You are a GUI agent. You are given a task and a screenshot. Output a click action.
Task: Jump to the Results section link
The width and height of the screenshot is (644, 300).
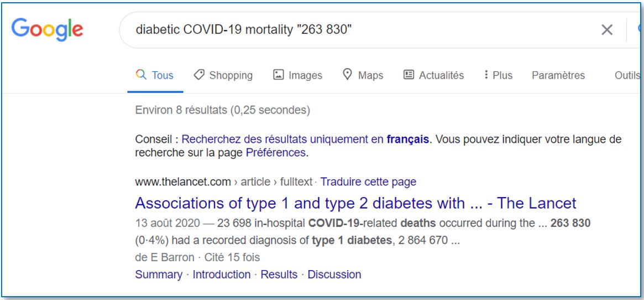click(279, 275)
